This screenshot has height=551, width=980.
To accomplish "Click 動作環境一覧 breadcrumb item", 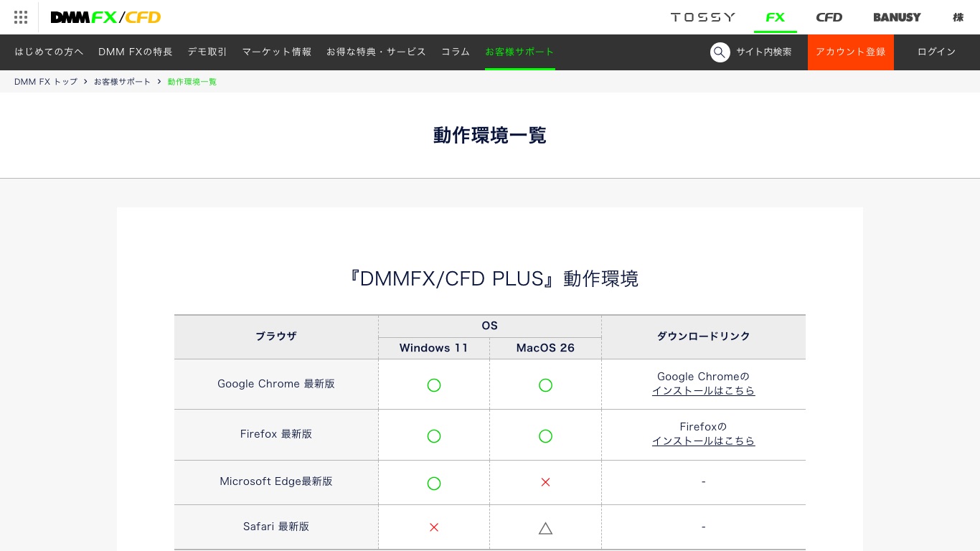I will [x=192, y=82].
